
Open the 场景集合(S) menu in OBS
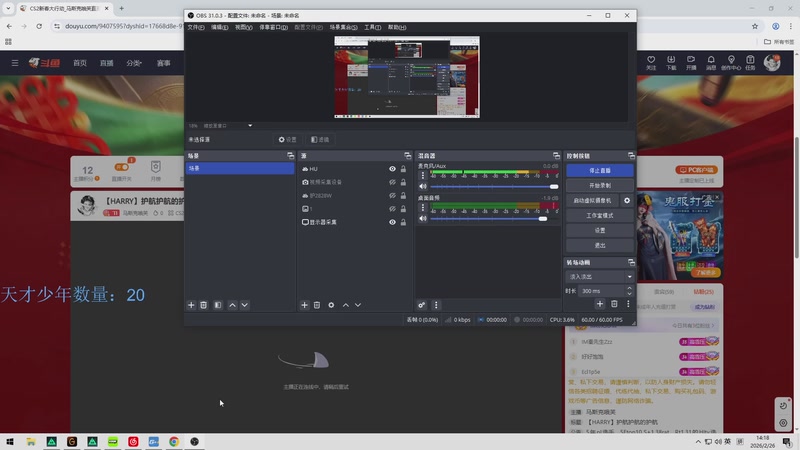343,28
